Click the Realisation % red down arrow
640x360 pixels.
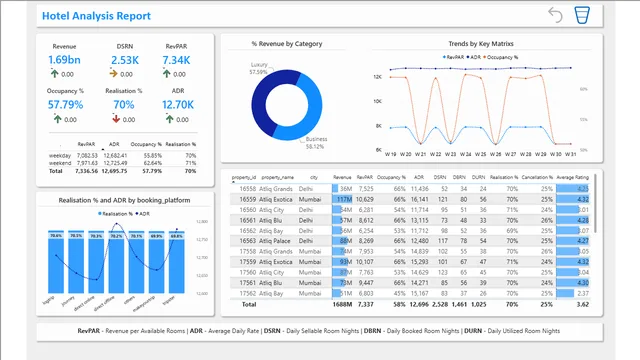116,119
